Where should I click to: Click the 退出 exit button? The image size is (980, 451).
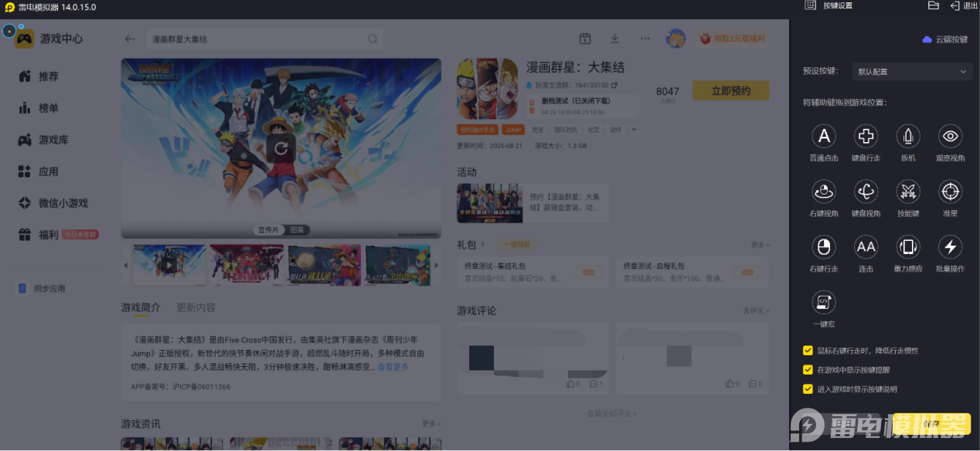coord(964,5)
